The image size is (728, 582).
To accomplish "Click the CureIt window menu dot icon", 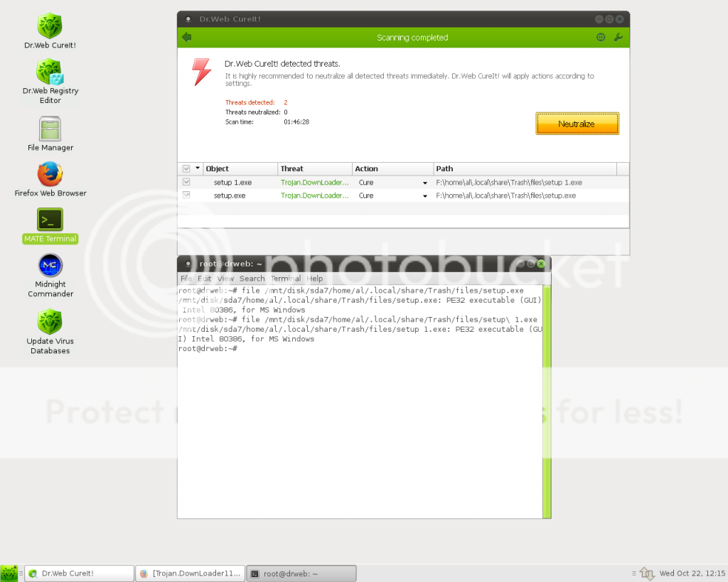I will (x=188, y=19).
